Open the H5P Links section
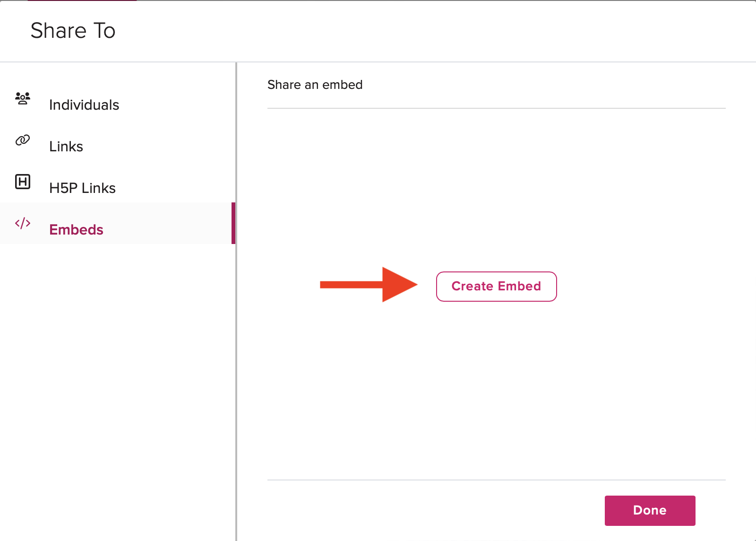Image resolution: width=756 pixels, height=541 pixels. pos(82,187)
